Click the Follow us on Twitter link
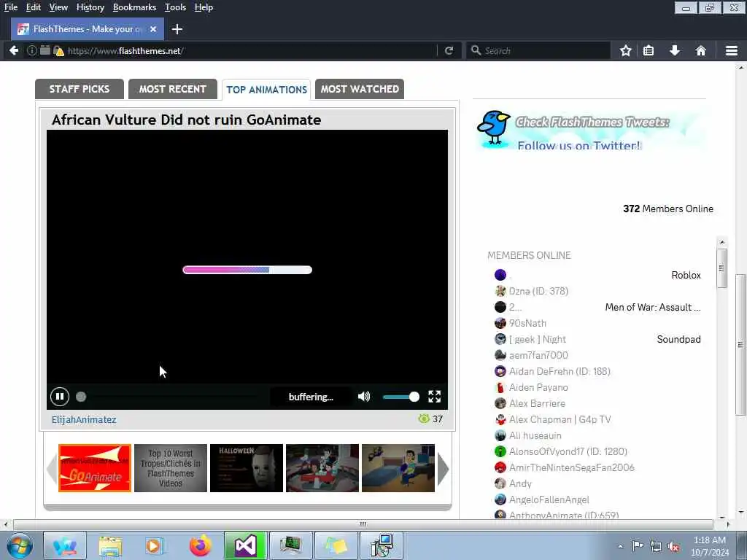The image size is (747, 560). [x=579, y=145]
